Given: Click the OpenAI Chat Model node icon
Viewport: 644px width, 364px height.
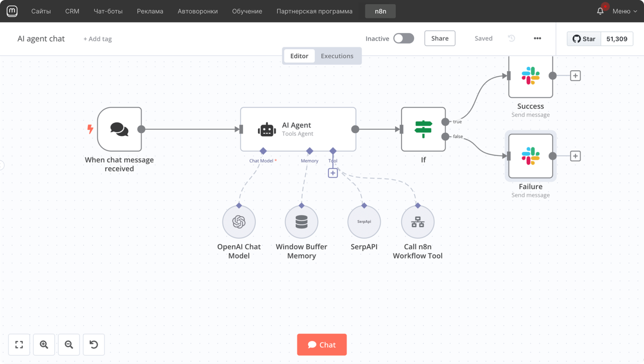Looking at the screenshot, I should tap(239, 222).
